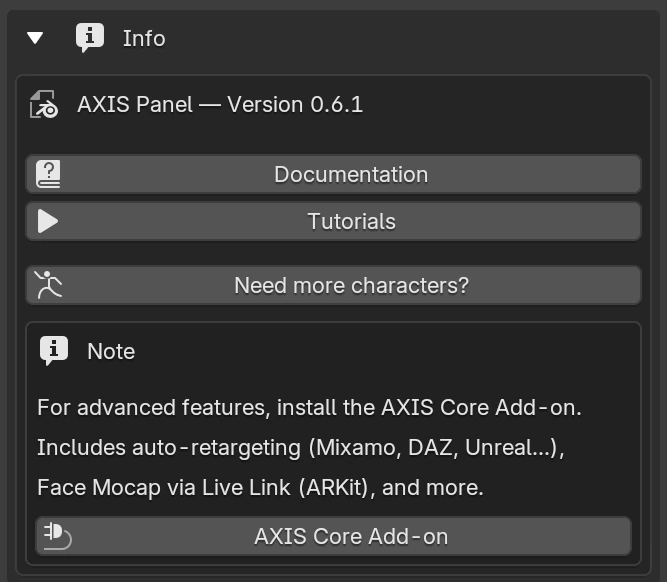Screen dimensions: 667x582
Task: Click the plug icon on AXIS Core Add-on
Action: coord(57,536)
